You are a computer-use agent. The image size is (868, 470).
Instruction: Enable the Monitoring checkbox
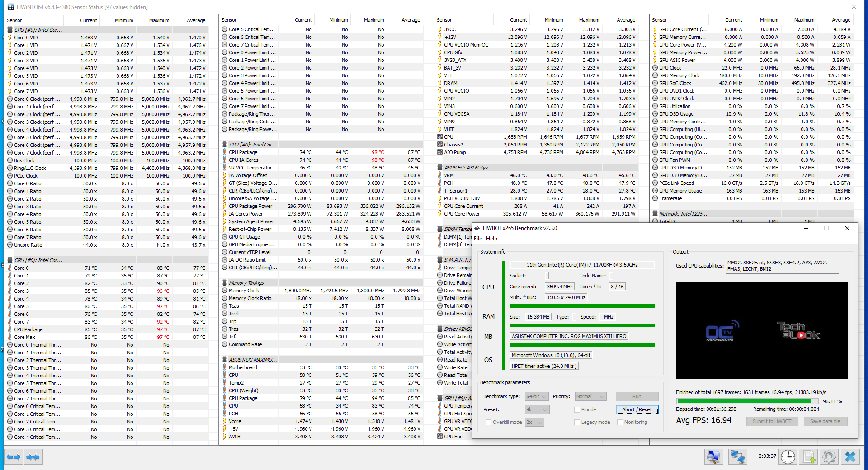[620, 422]
